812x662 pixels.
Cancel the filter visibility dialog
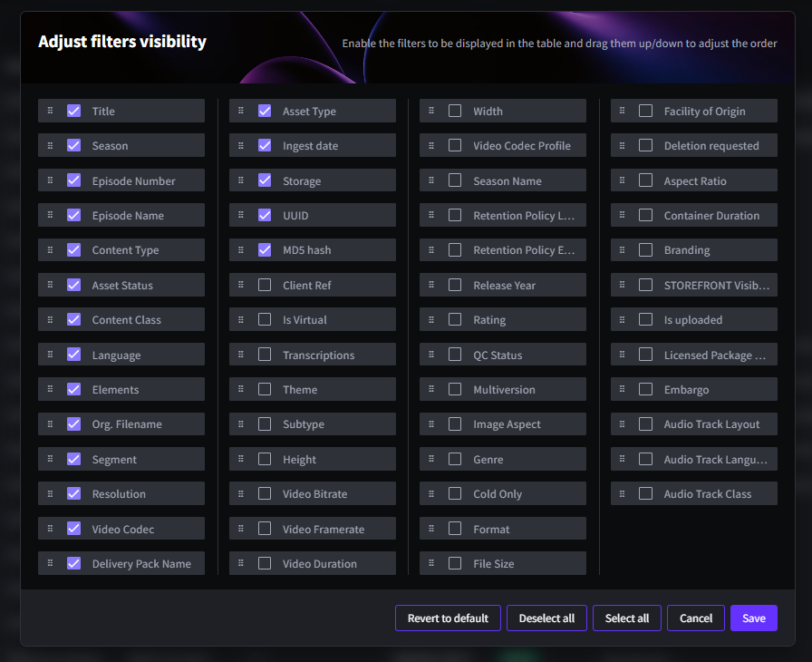696,618
